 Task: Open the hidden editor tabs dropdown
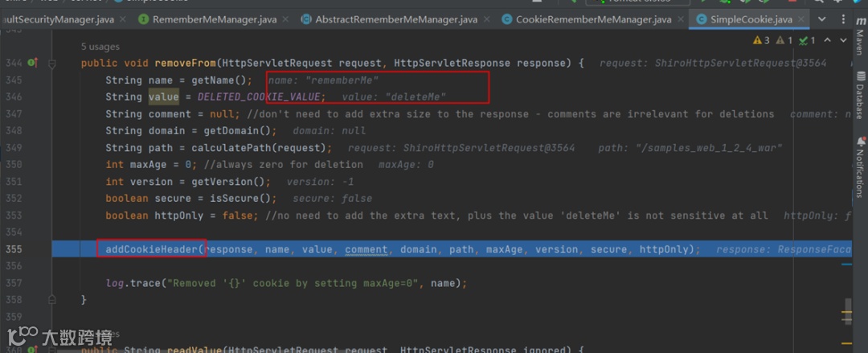pyautogui.click(x=822, y=19)
